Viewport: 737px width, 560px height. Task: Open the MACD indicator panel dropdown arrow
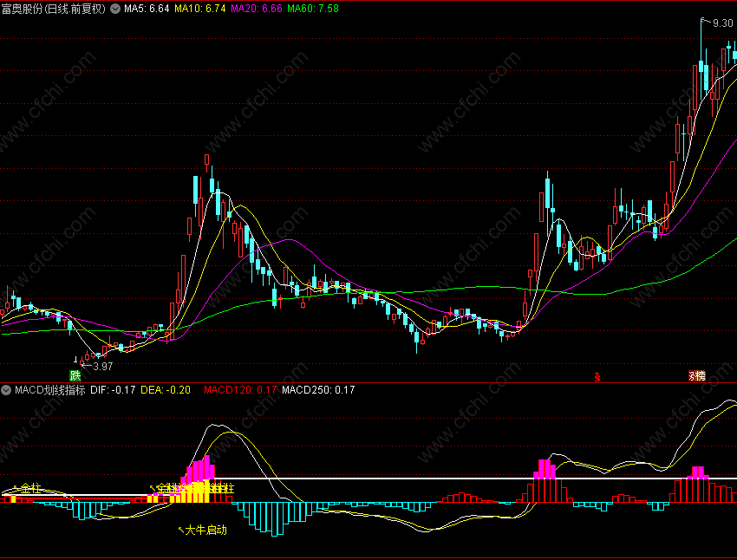click(x=6, y=389)
